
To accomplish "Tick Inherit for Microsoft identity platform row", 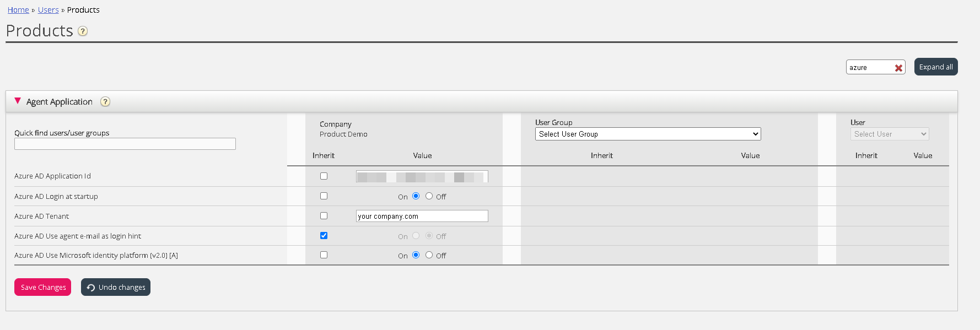I will 324,255.
